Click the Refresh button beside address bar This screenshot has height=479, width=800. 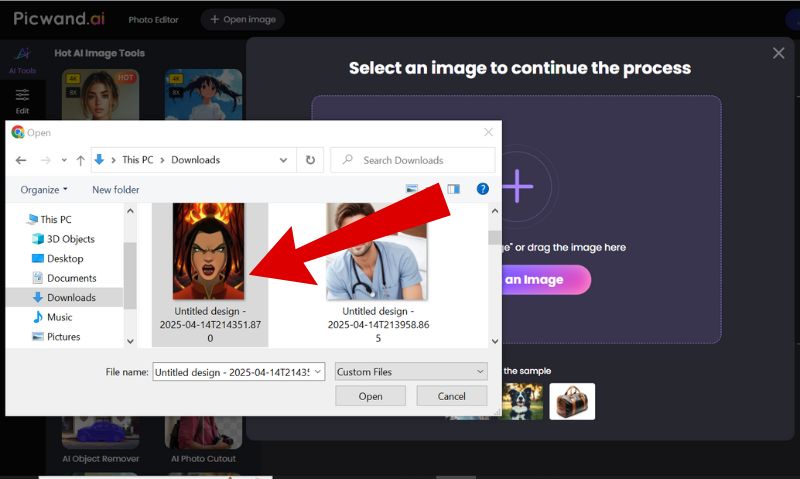point(310,160)
